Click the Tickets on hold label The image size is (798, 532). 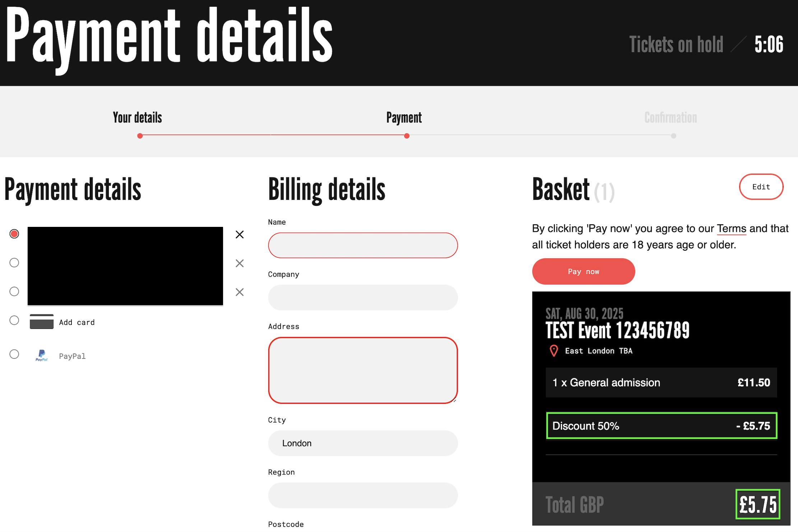(x=676, y=45)
